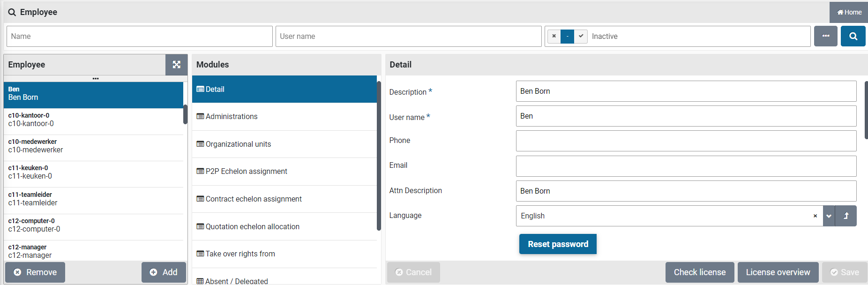Image resolution: width=868 pixels, height=285 pixels.
Task: Click Add employee button
Action: [x=164, y=272]
